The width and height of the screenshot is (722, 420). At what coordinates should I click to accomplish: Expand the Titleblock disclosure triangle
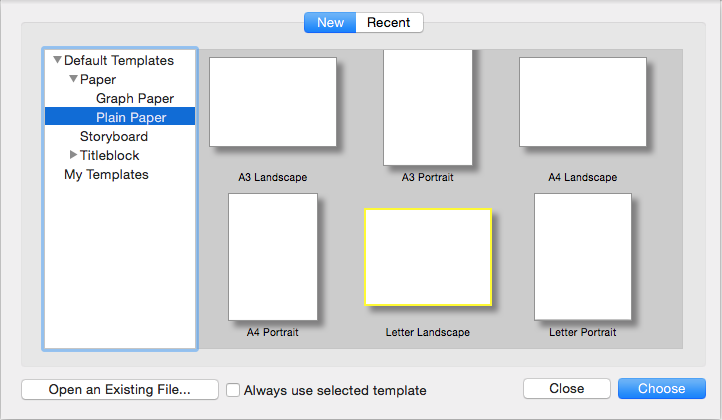[73, 155]
